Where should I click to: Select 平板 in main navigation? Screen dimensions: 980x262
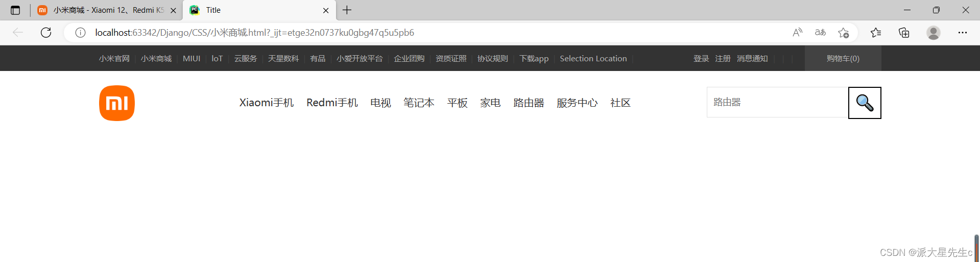click(457, 103)
